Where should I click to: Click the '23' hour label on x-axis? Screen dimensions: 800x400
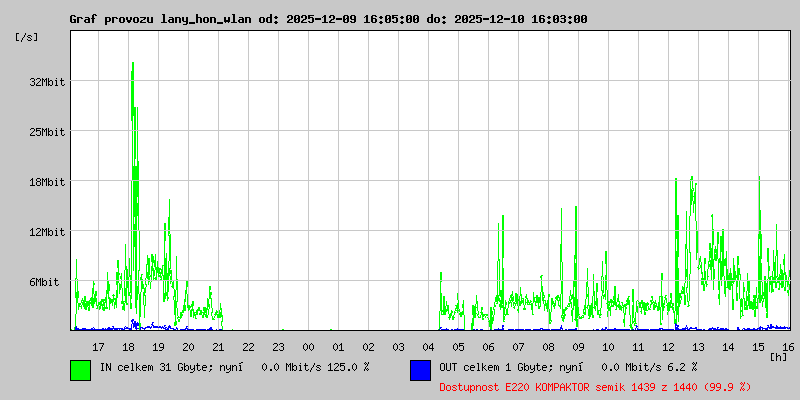point(279,347)
